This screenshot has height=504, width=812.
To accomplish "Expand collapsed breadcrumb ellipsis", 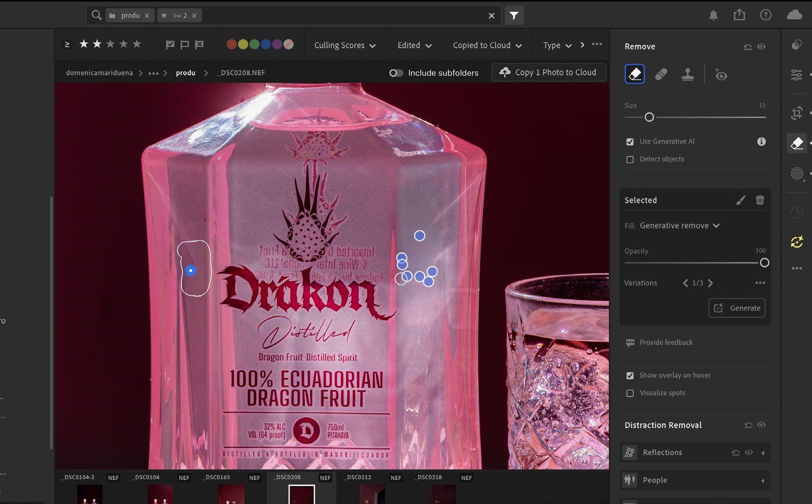I will coord(154,73).
